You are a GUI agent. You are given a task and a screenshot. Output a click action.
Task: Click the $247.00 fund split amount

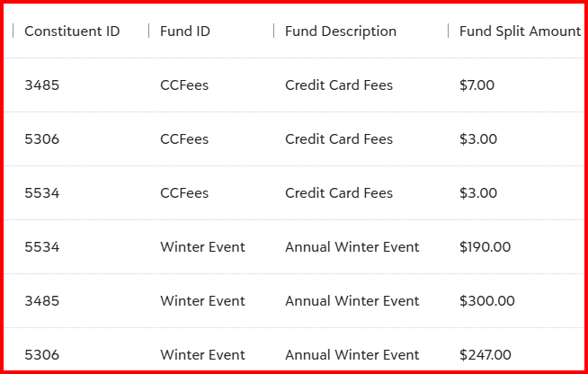click(x=485, y=355)
